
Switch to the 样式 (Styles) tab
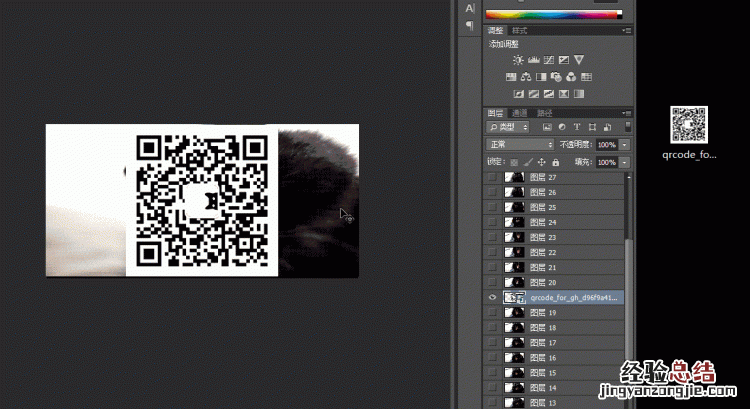[x=520, y=32]
